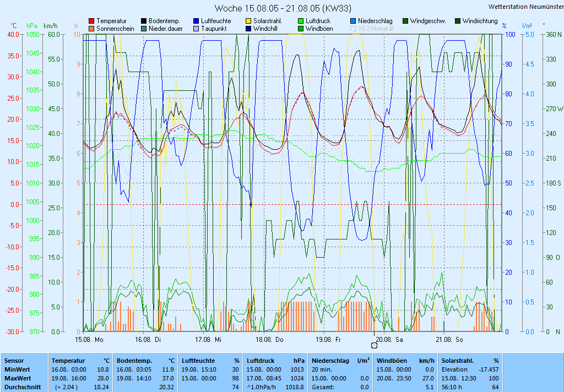
Task: Click the 15.08. Mo date label
Action: (x=89, y=340)
